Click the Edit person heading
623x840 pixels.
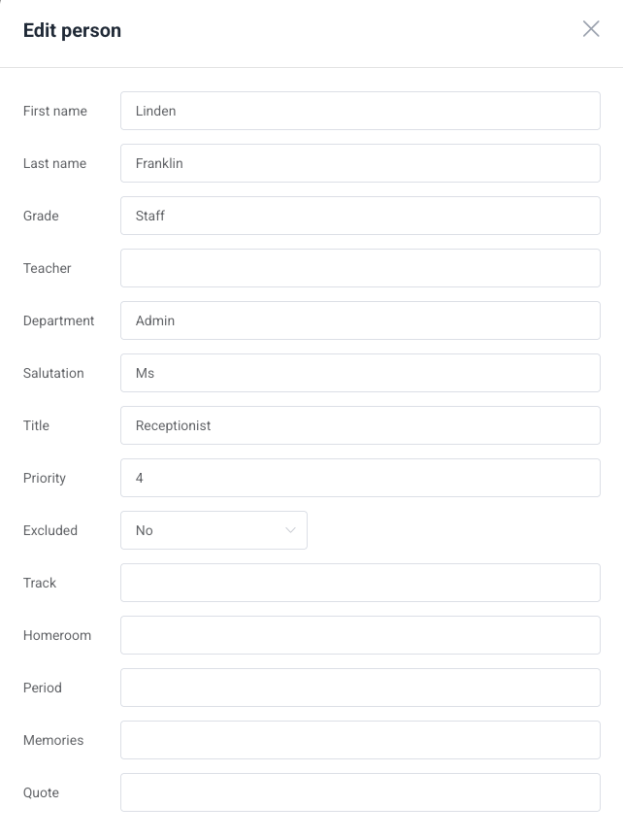(x=72, y=30)
